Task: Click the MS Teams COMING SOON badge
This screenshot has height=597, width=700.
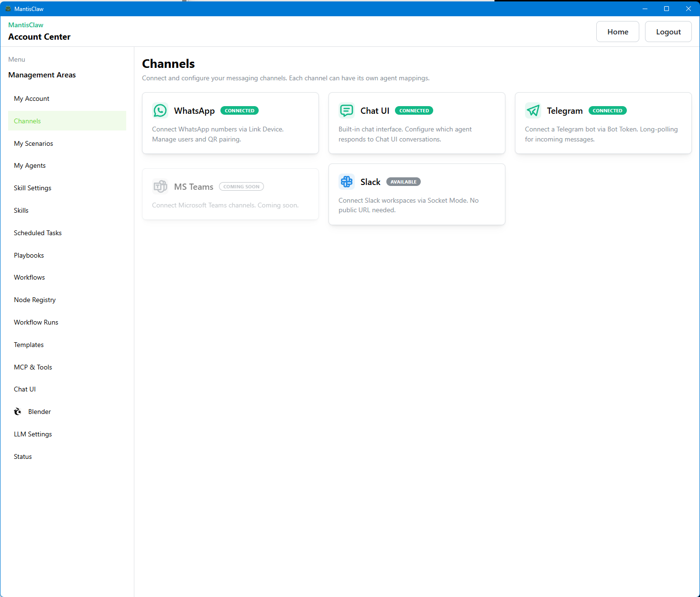Action: click(241, 186)
